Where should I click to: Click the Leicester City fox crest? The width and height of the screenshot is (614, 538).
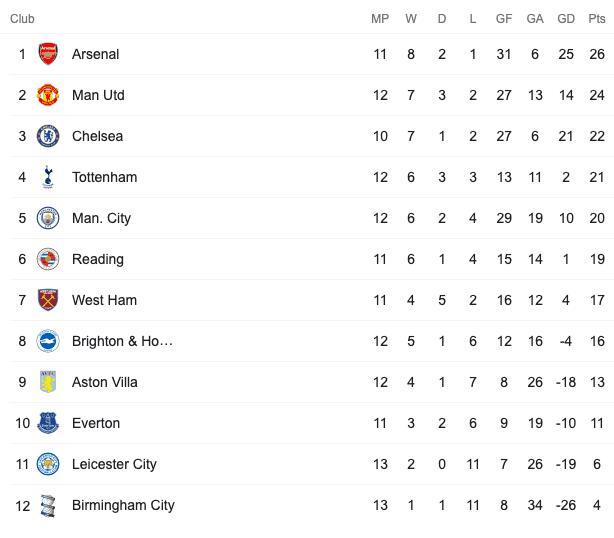[x=48, y=464]
